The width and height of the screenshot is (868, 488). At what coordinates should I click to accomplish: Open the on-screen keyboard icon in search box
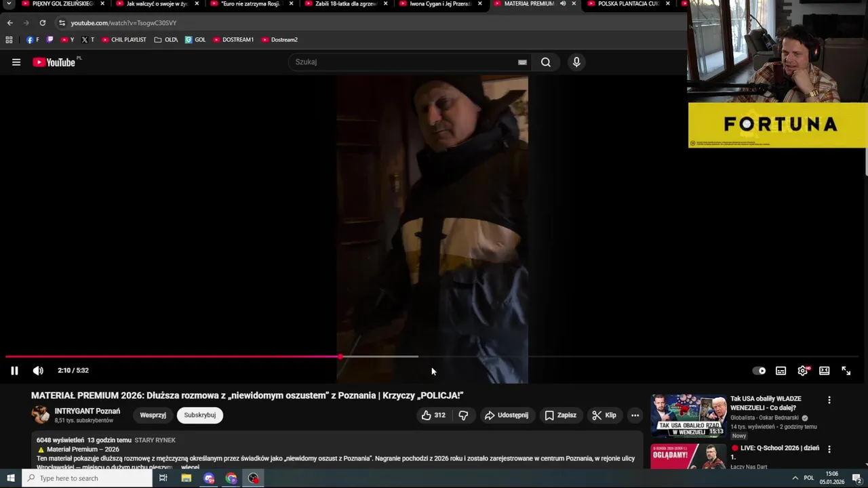[522, 62]
